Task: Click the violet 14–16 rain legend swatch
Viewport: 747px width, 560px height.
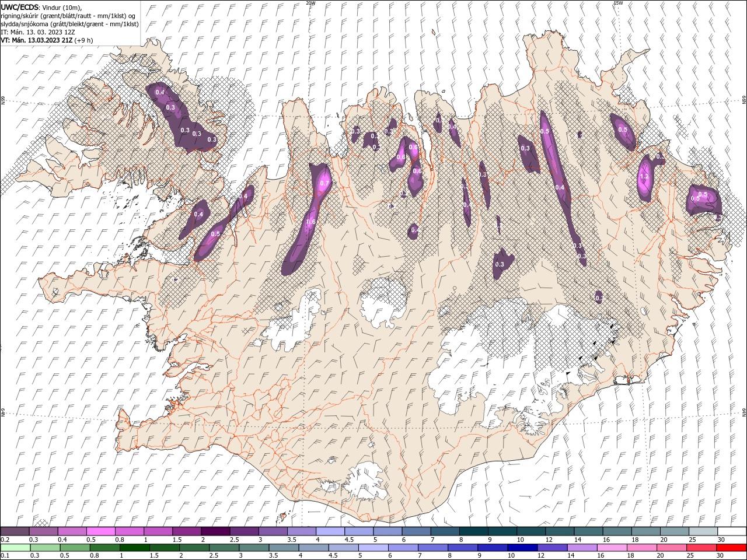Action: click(581, 548)
